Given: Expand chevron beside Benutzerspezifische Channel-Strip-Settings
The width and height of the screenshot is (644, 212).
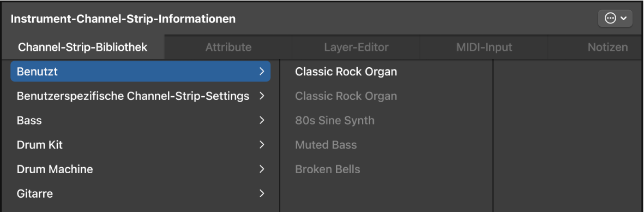Looking at the screenshot, I should point(262,96).
